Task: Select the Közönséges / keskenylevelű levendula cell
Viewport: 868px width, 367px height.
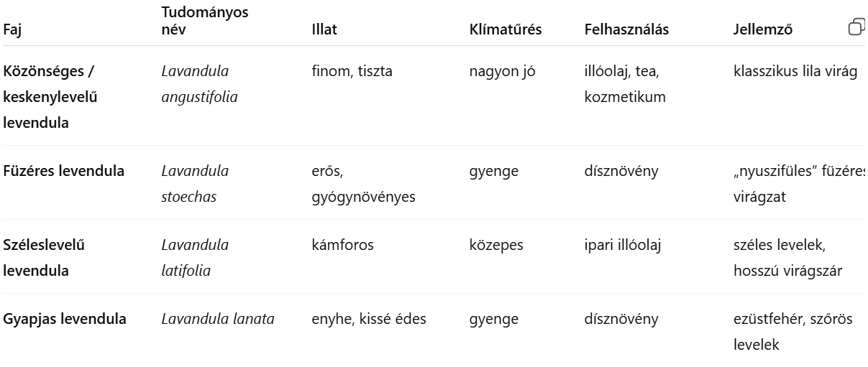Action: point(51,97)
